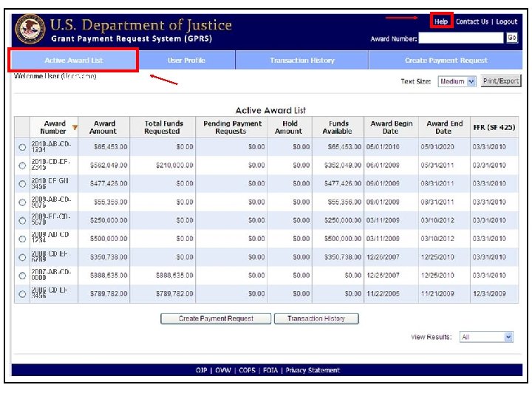Open the Text Size Medium dropdown
The height and width of the screenshot is (399, 532).
[x=457, y=81]
